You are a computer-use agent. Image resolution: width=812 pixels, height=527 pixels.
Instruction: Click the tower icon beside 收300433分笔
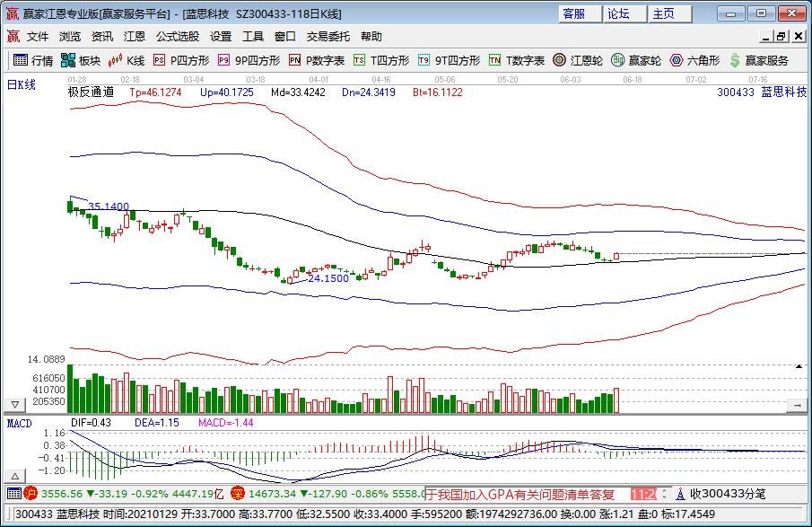coord(680,494)
